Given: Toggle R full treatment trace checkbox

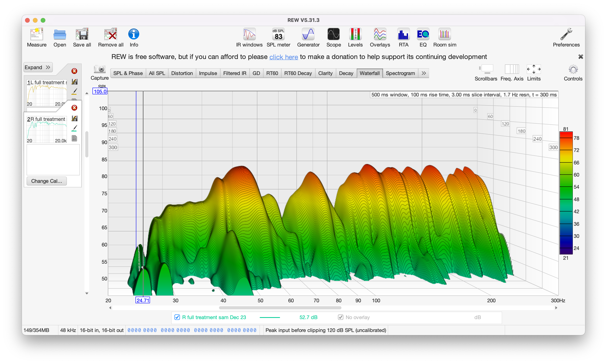Looking at the screenshot, I should point(177,317).
